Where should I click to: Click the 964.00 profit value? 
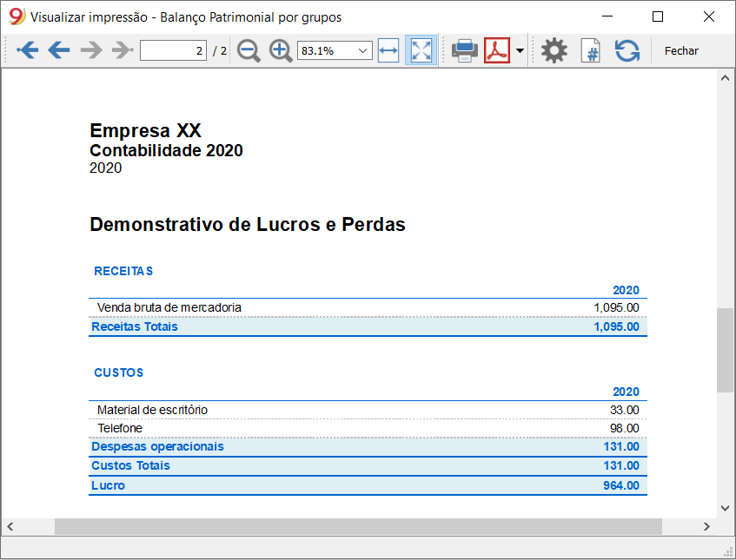tap(621, 485)
